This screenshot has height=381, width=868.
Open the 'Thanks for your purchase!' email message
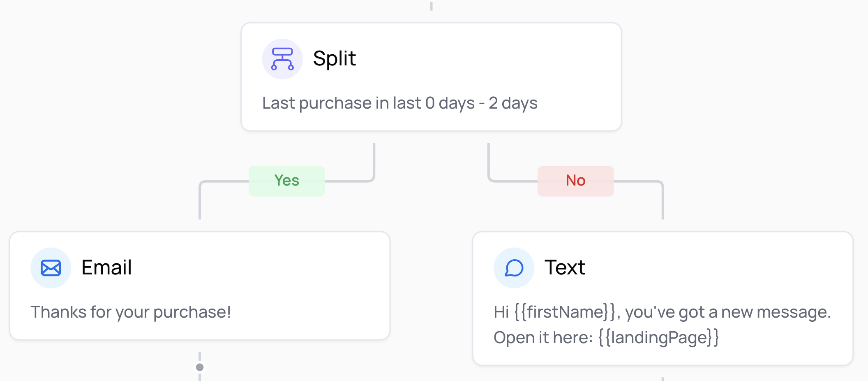click(x=131, y=312)
